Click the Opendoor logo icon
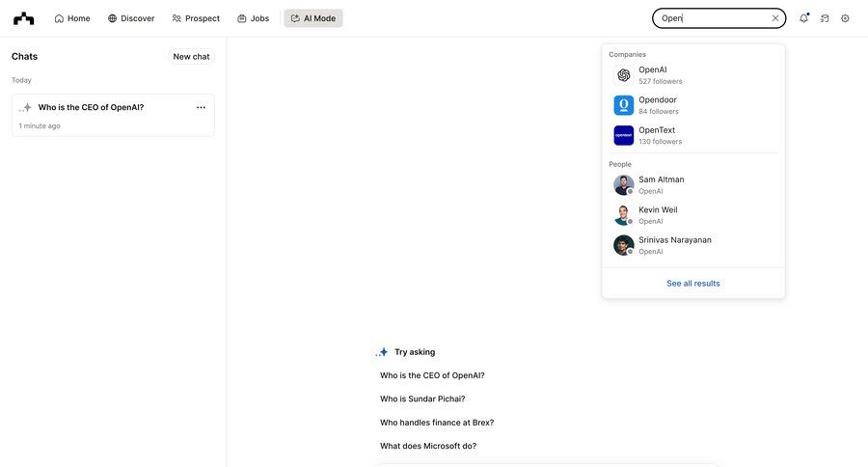 [x=624, y=105]
